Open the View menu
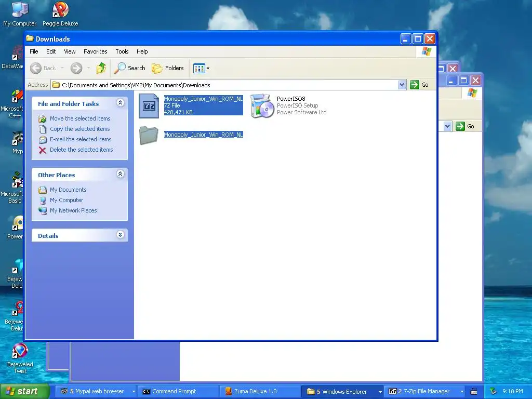Image resolution: width=532 pixels, height=399 pixels. (70, 51)
